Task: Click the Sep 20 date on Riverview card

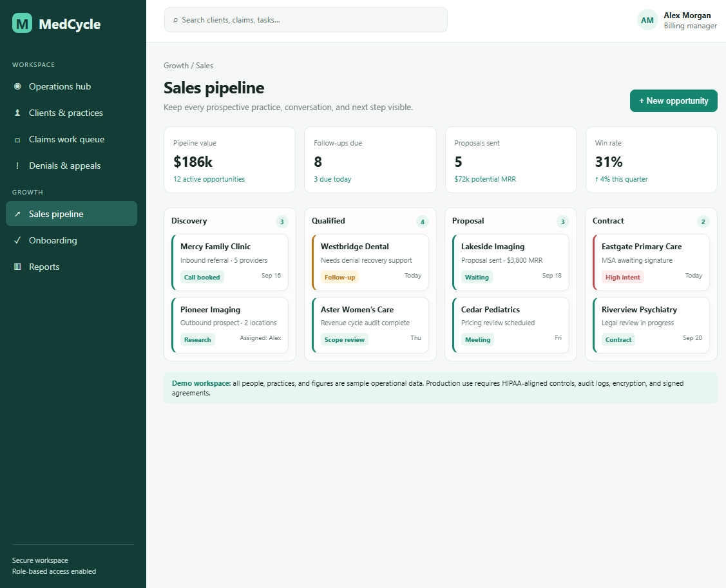Action: pyautogui.click(x=693, y=338)
